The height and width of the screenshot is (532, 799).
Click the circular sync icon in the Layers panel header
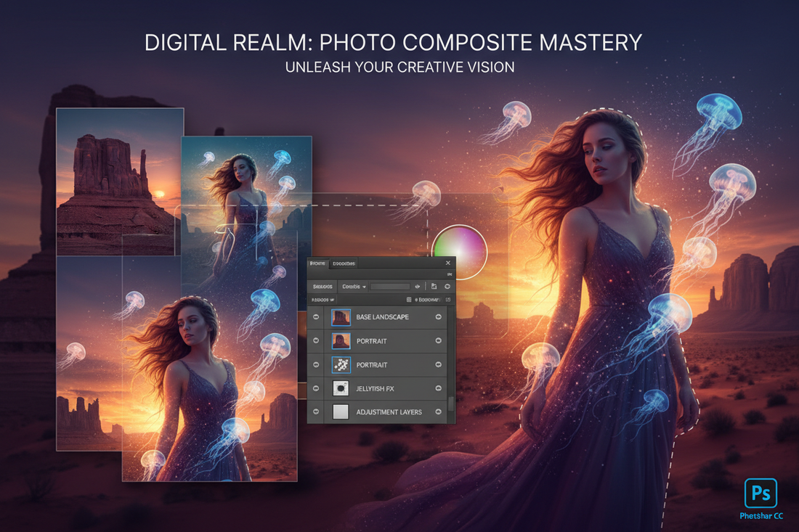447,286
